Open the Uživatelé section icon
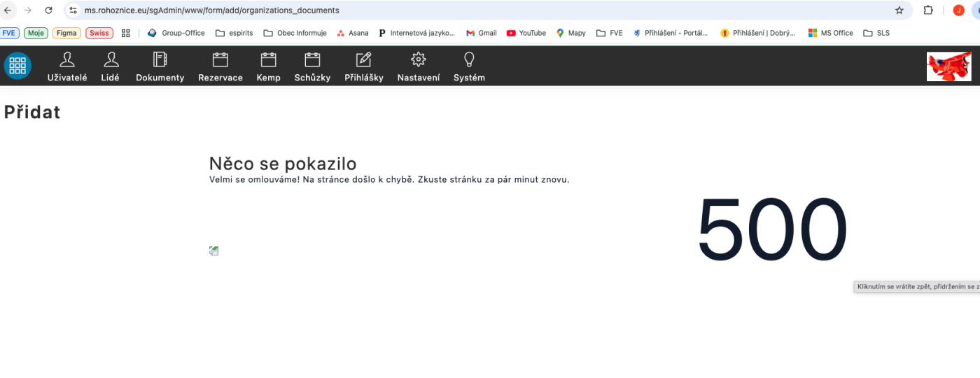This screenshot has height=378, width=980. click(67, 60)
